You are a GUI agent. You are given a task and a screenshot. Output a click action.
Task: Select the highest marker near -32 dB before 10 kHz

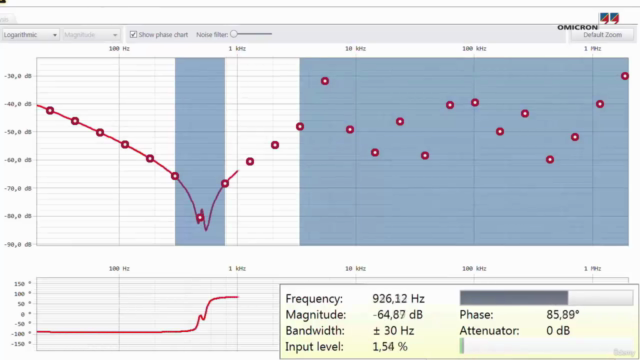pos(324,81)
